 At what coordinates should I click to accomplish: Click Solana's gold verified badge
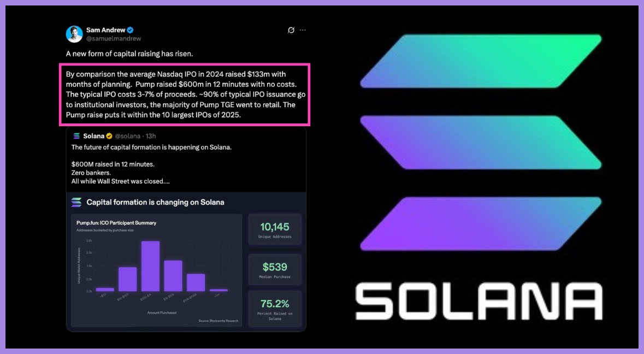pos(109,136)
